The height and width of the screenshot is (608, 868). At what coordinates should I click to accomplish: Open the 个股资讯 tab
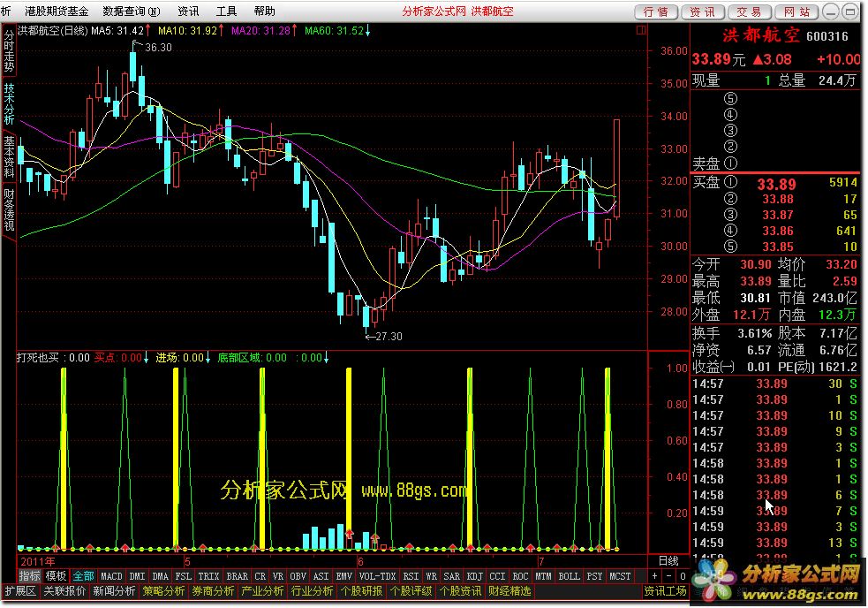point(461,591)
